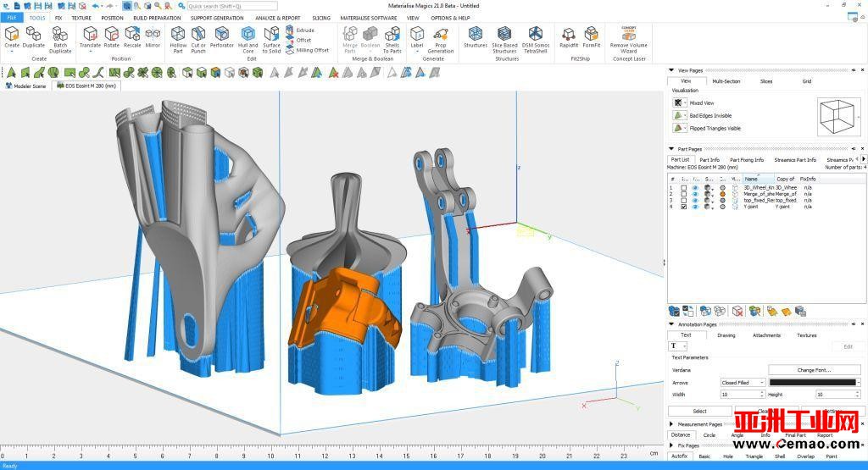
Task: Open the ANALYZE & REPORT ribbon tab
Action: click(x=277, y=18)
